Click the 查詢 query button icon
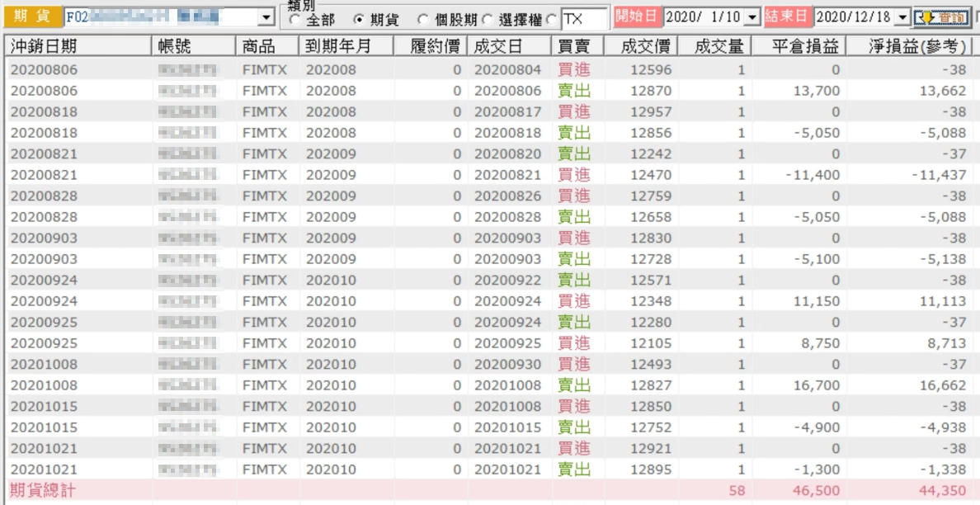The height and width of the screenshot is (505, 980). [x=940, y=17]
